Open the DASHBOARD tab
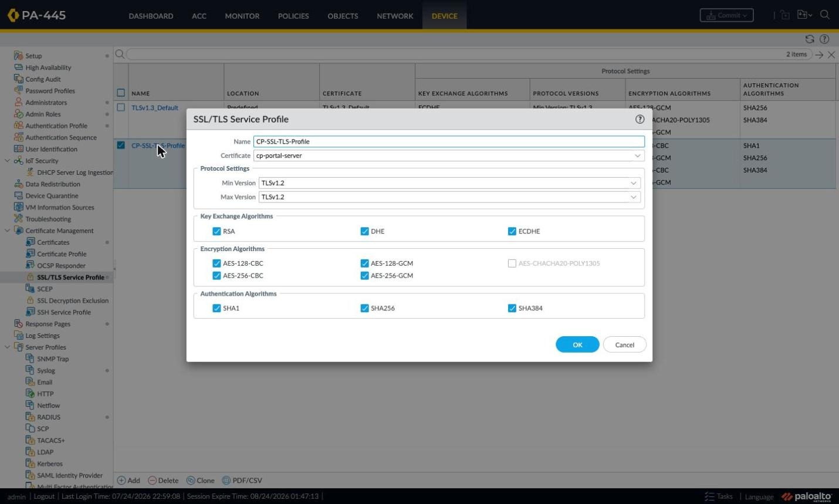839x504 pixels. pyautogui.click(x=151, y=16)
